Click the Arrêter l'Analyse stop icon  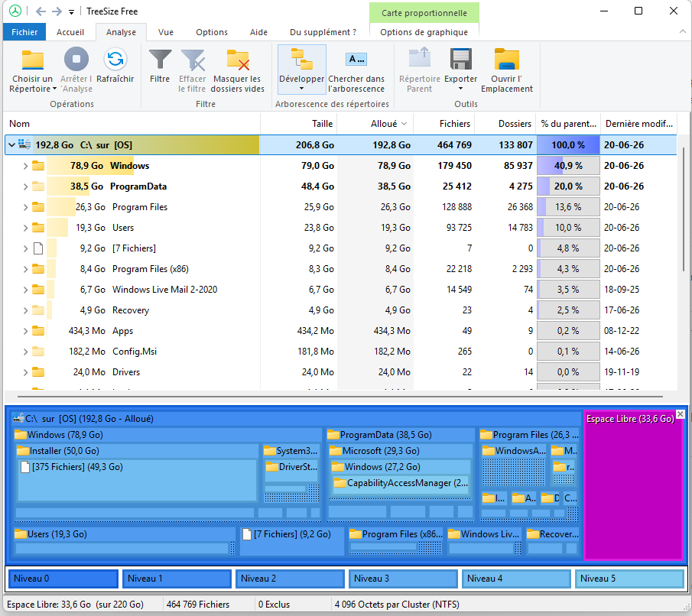[x=76, y=59]
